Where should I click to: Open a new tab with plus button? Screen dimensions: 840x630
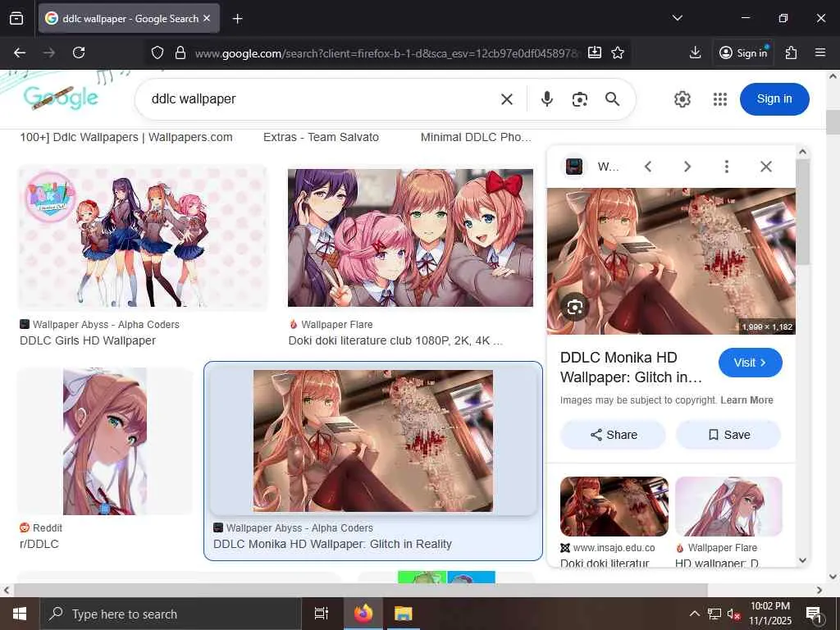pos(237,19)
